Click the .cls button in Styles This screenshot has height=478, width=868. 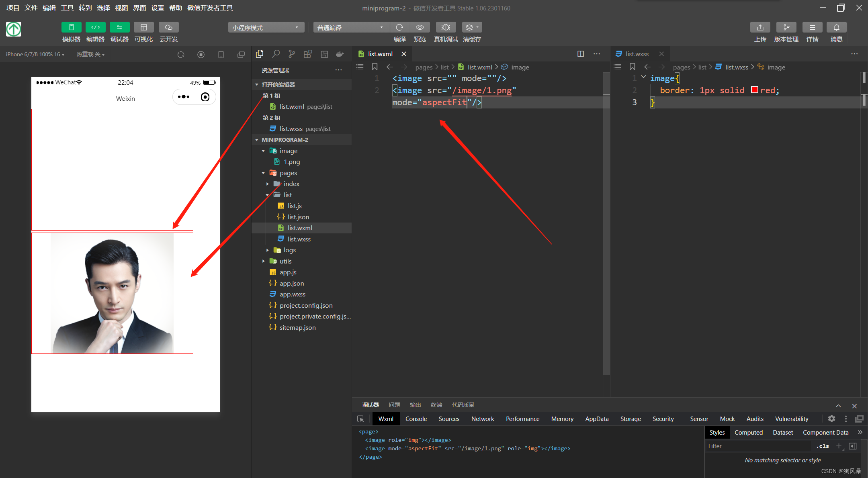click(823, 446)
